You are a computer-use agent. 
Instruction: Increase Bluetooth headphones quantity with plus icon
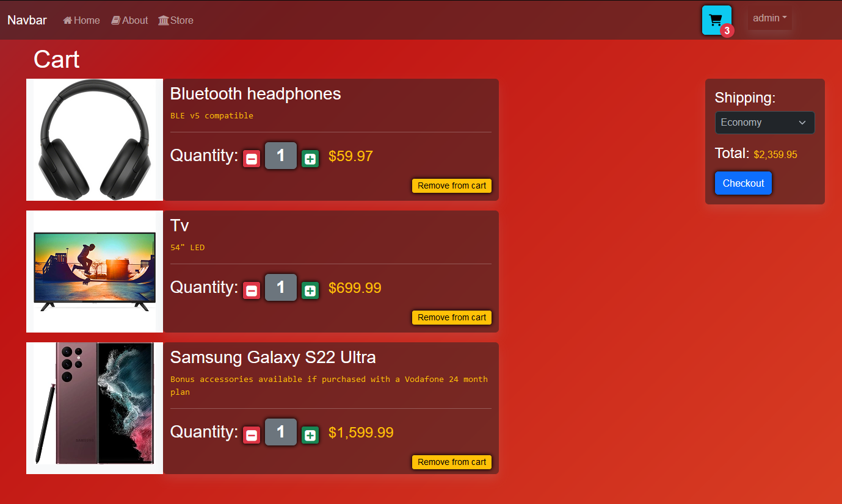(310, 159)
